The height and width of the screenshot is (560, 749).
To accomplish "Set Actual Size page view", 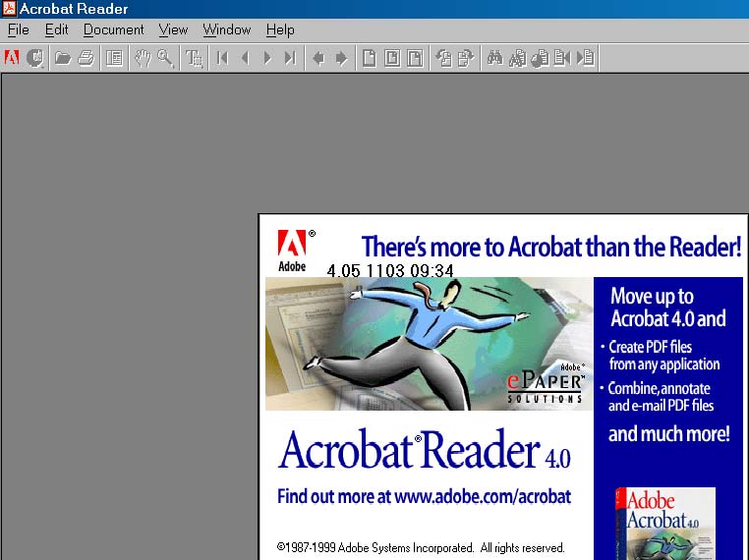I will pos(370,58).
